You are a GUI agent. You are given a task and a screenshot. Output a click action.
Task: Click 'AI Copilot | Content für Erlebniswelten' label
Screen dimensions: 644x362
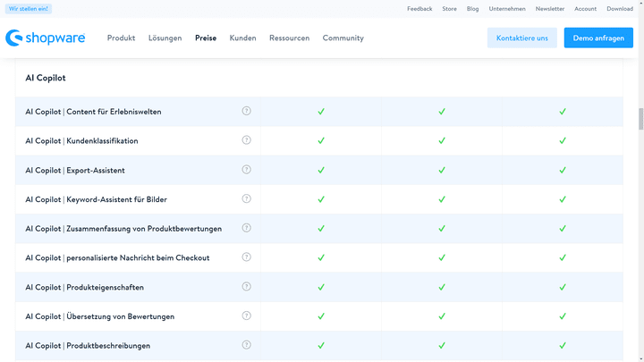pyautogui.click(x=93, y=112)
